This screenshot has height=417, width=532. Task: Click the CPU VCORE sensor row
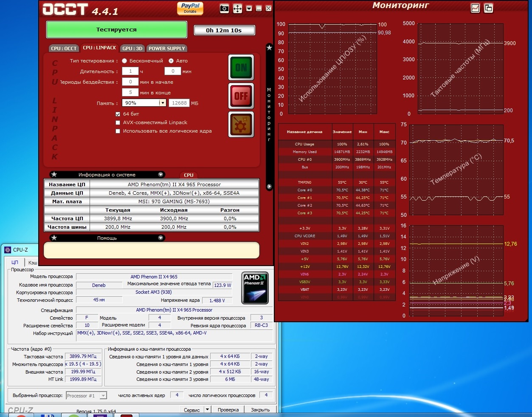(x=337, y=236)
